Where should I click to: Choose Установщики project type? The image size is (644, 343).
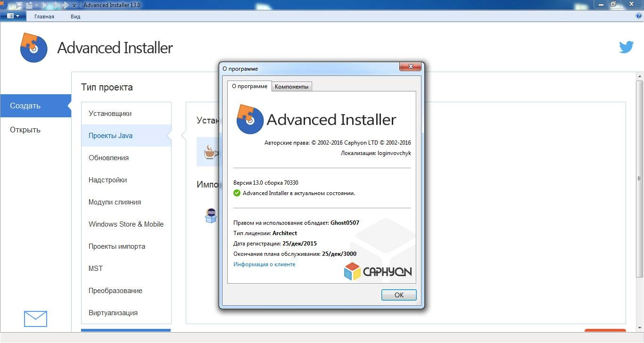(126, 114)
